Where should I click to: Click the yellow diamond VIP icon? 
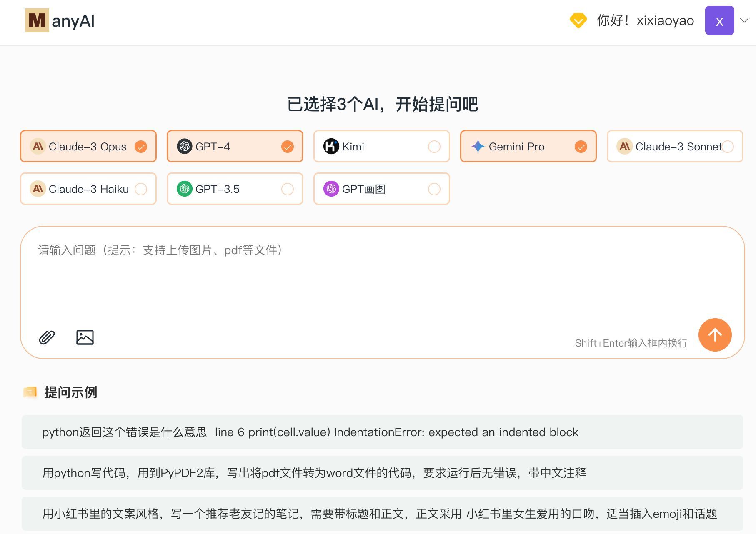coord(578,20)
